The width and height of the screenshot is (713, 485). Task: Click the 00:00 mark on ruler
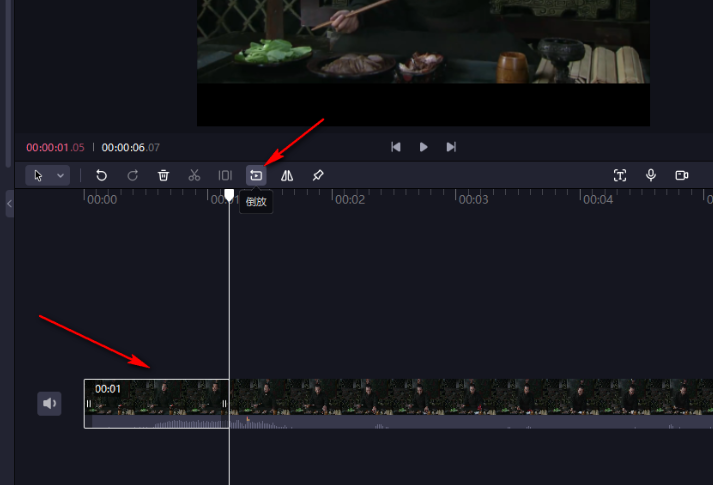(102, 200)
